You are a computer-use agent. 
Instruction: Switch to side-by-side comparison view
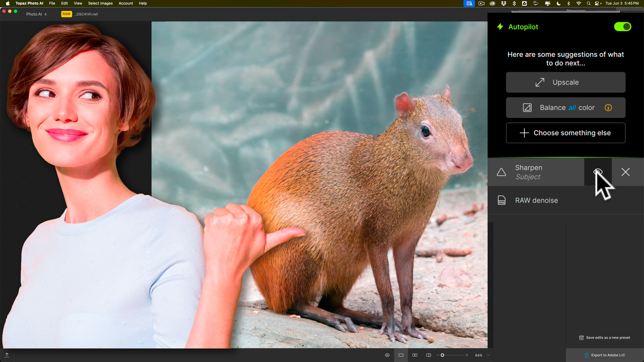pyautogui.click(x=415, y=355)
